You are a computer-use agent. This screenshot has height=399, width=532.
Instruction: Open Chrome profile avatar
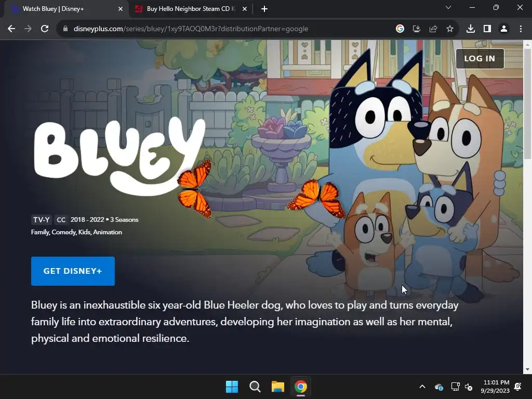click(504, 29)
